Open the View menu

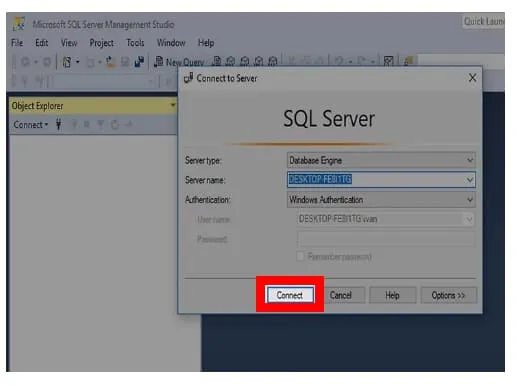pyautogui.click(x=69, y=43)
